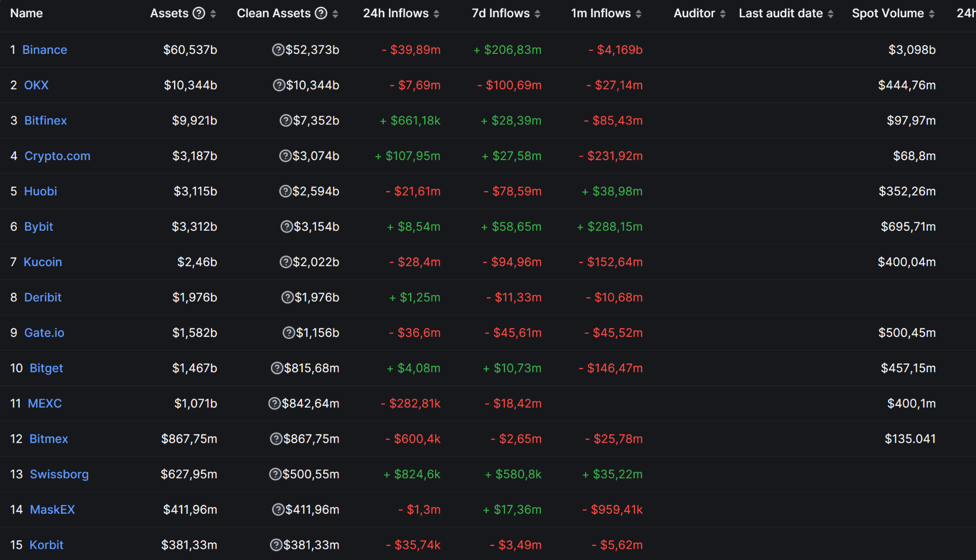The image size is (976, 560).
Task: Click Gate.io spot volume $500,45m
Action: pos(907,333)
